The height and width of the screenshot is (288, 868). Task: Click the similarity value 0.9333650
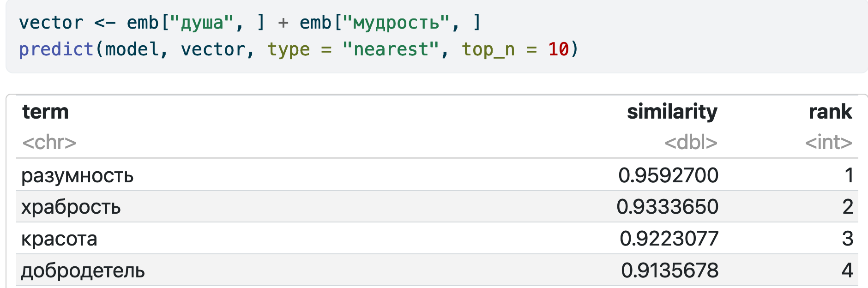pos(667,207)
